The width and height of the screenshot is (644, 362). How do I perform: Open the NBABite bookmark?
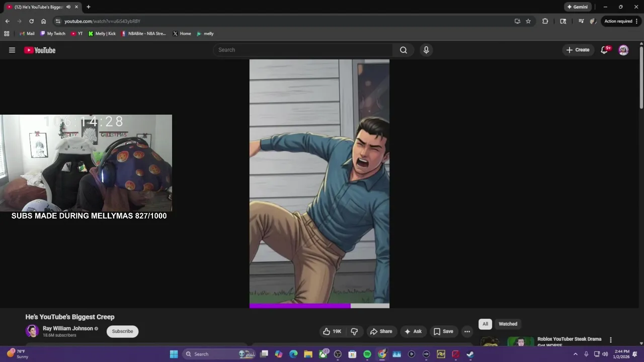tap(143, 34)
